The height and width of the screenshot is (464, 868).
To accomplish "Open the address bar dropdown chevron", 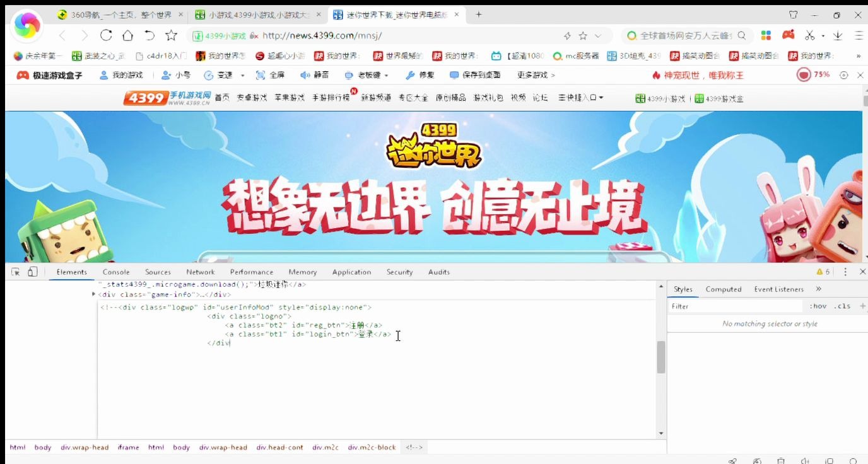I will click(598, 36).
